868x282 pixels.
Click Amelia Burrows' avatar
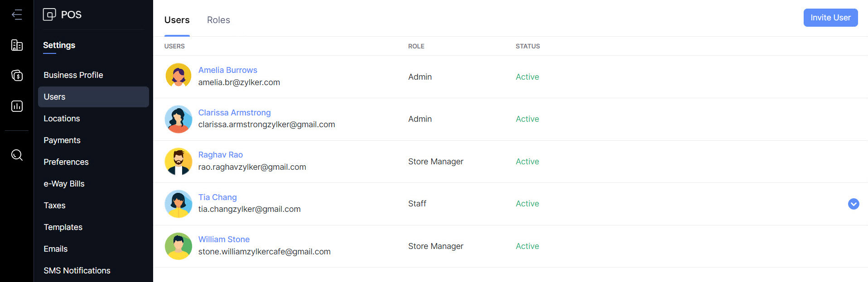[178, 76]
